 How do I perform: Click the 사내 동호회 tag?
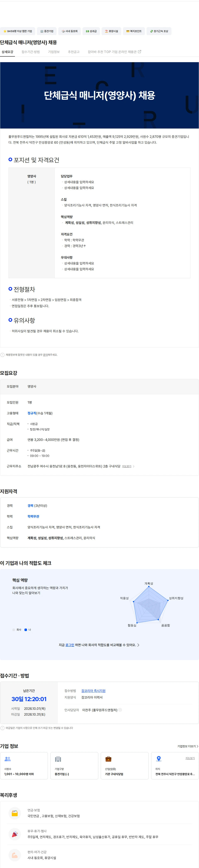[x=69, y=31]
